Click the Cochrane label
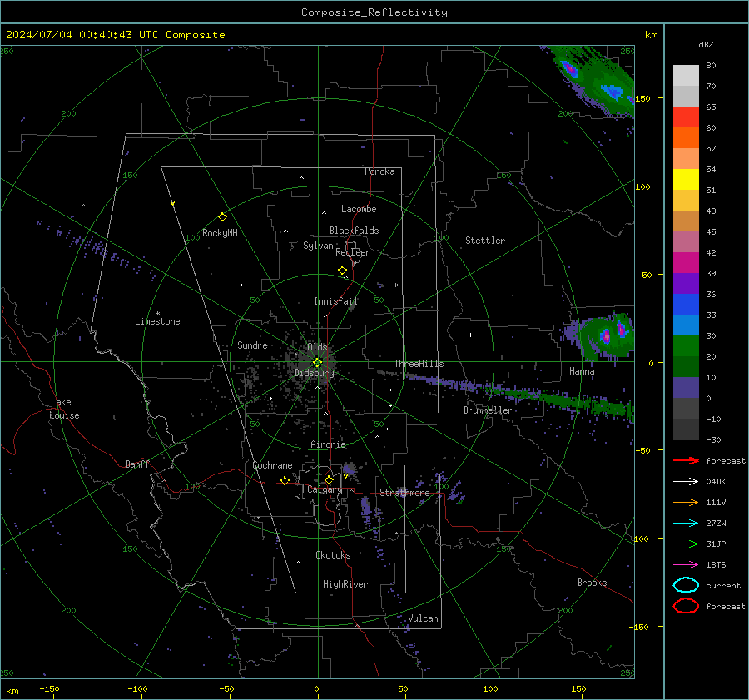The height and width of the screenshot is (700, 749). pyautogui.click(x=272, y=465)
